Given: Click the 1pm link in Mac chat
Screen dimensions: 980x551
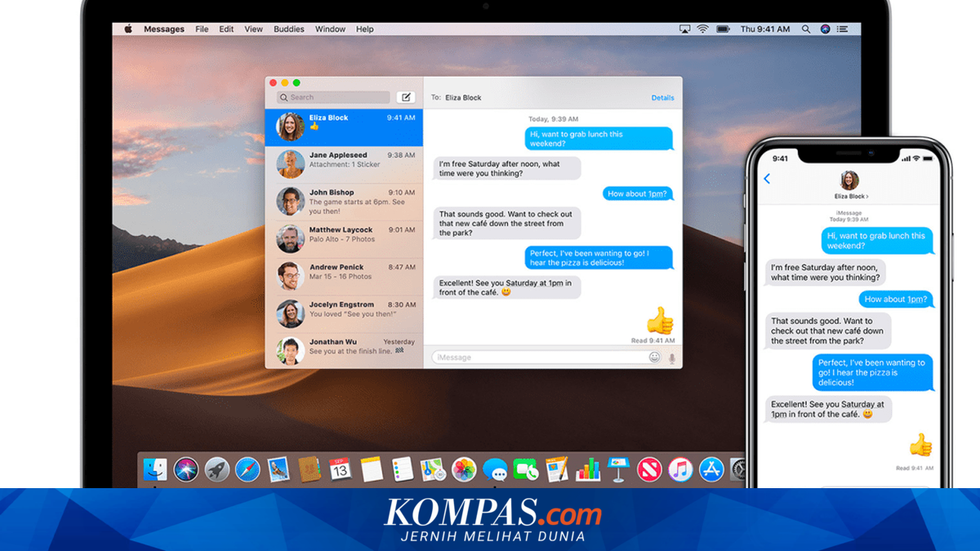Looking at the screenshot, I should point(658,193).
